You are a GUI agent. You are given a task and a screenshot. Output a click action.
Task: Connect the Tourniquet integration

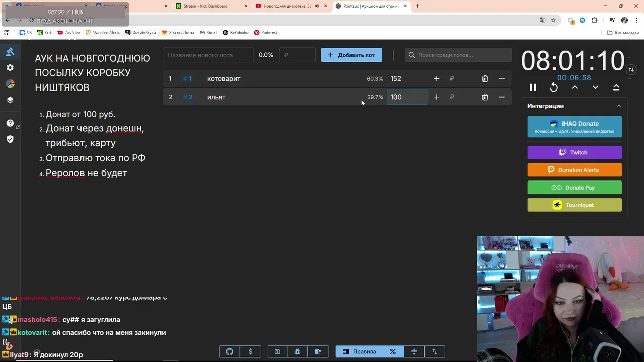575,205
